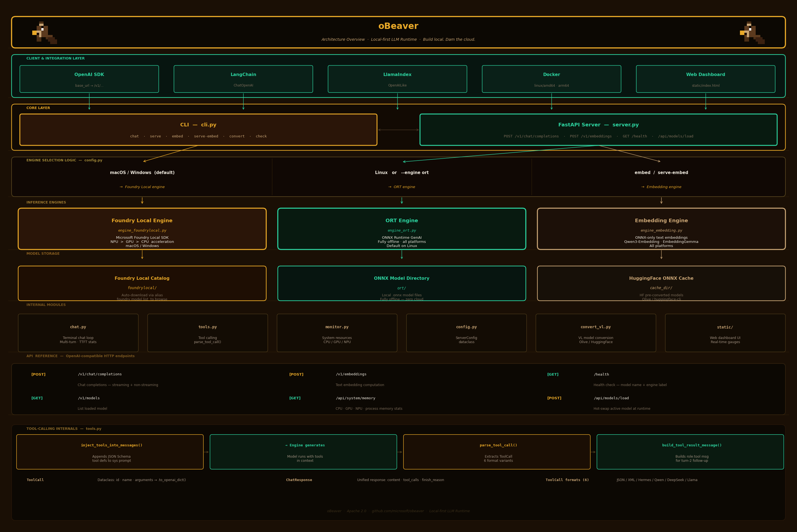Open the monitor.py system resources module
797x532 pixels.
tap(337, 333)
